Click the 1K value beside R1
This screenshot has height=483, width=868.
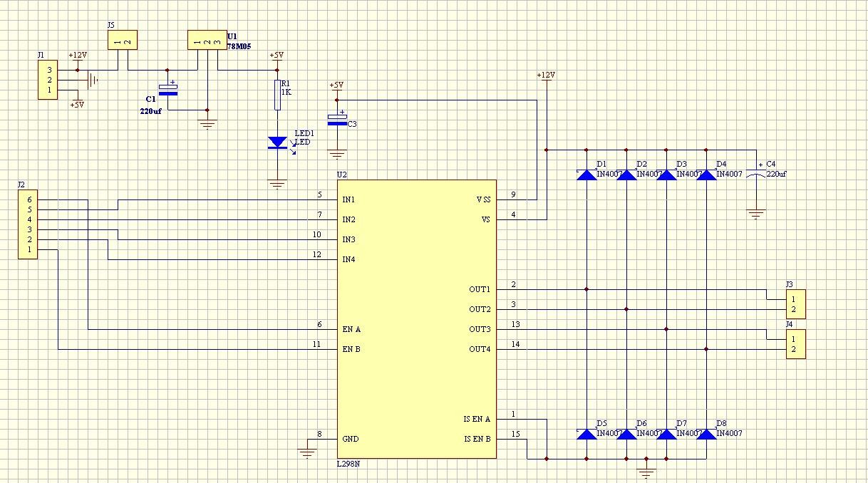pos(286,92)
